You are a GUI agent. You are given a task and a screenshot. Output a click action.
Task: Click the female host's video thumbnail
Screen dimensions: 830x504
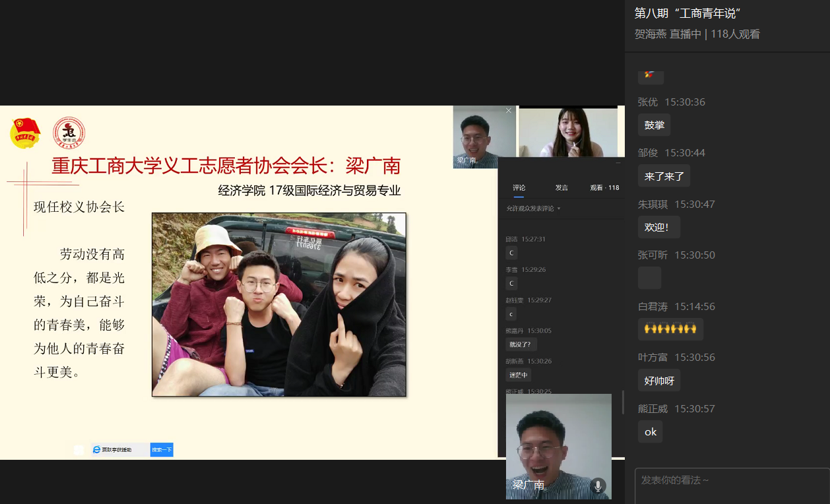568,132
